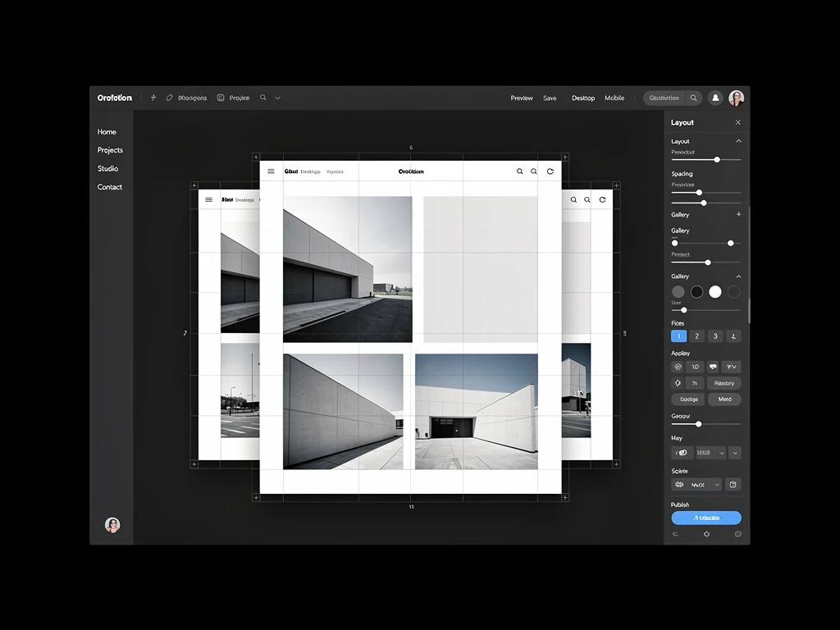The image size is (840, 630).
Task: Open hamburger menu on back page mockup
Action: point(209,200)
